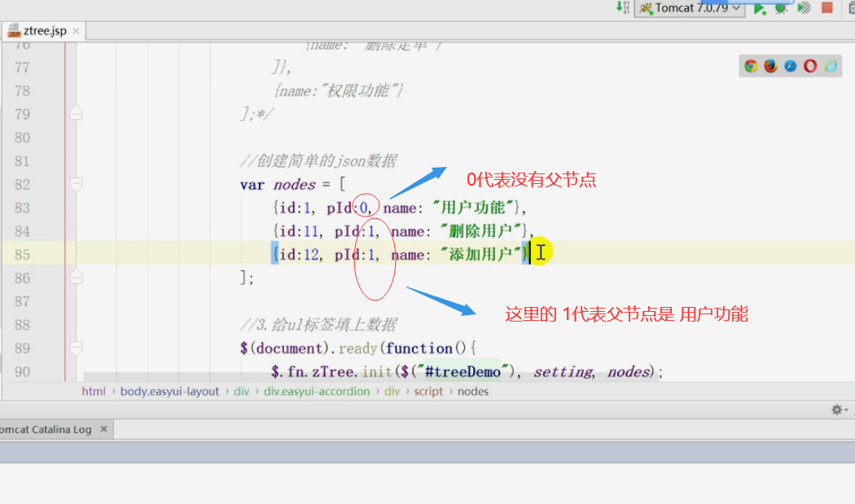Viewport: 855px width, 504px height.
Task: Select the Tomcat Catalina Log tab
Action: click(x=46, y=429)
